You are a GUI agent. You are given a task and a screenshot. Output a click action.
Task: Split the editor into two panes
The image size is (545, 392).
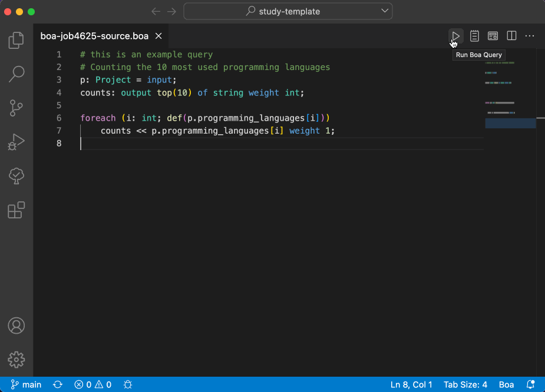point(511,35)
